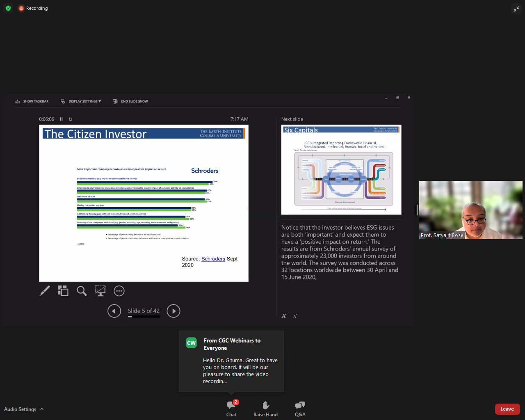Toggle black screen slide show icon
The width and height of the screenshot is (525, 420).
coord(100,291)
